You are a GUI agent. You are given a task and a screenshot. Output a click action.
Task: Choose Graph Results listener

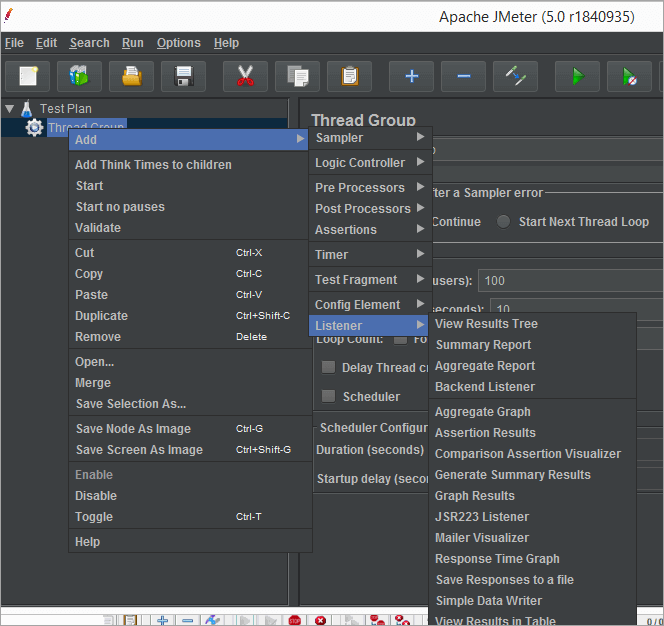pos(533,496)
